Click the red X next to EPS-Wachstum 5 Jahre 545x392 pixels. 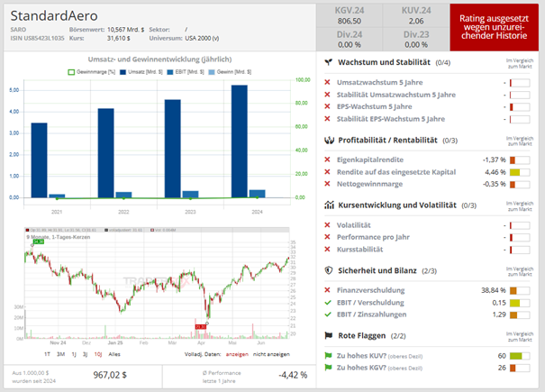point(327,106)
